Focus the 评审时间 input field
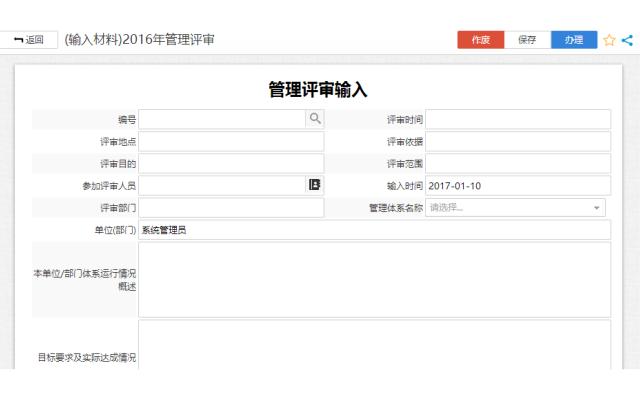Image resolution: width=640 pixels, height=400 pixels. click(518, 119)
